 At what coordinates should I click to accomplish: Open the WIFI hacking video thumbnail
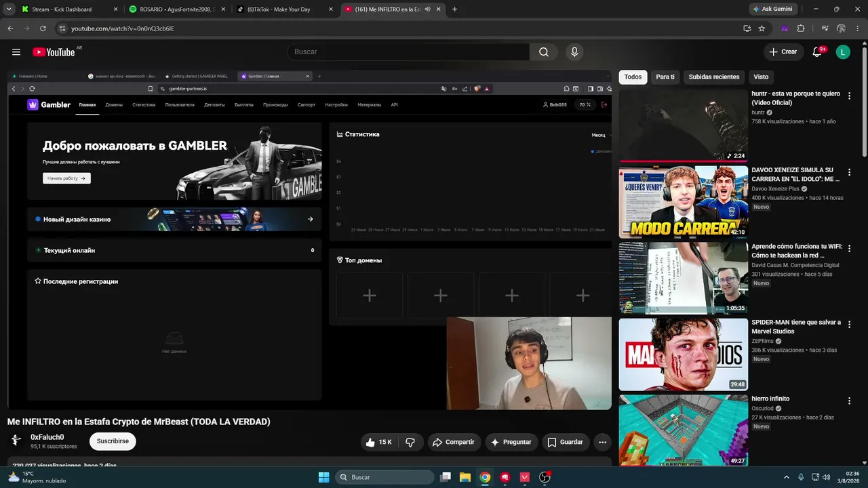point(684,278)
